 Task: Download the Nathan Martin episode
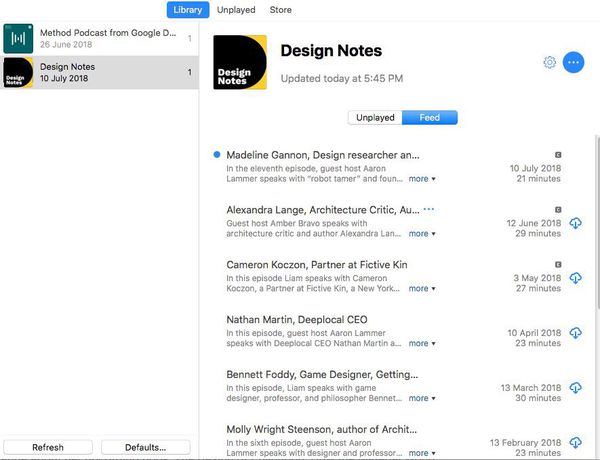coord(576,333)
